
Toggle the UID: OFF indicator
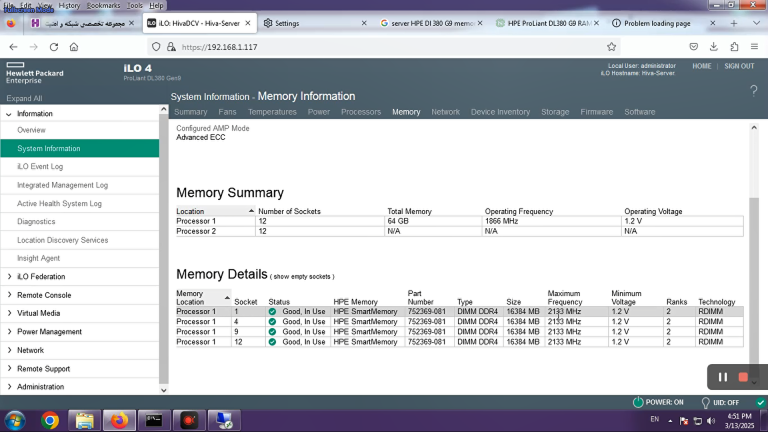point(705,403)
